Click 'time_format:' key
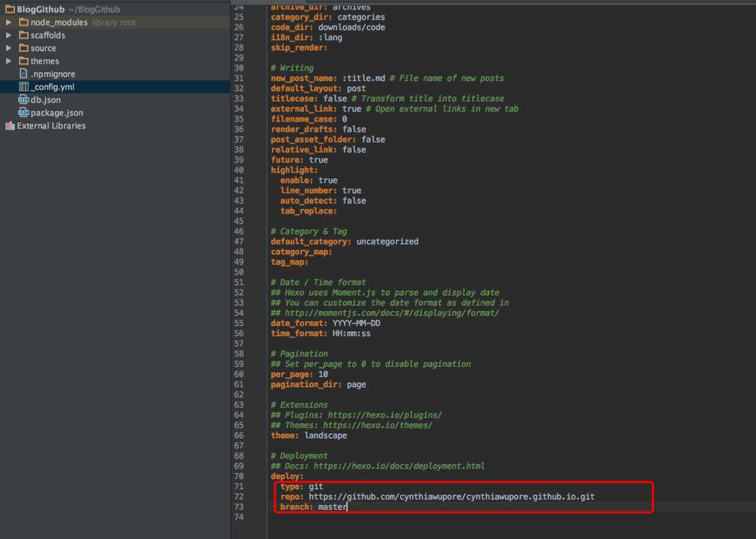This screenshot has height=539, width=756. pos(299,333)
